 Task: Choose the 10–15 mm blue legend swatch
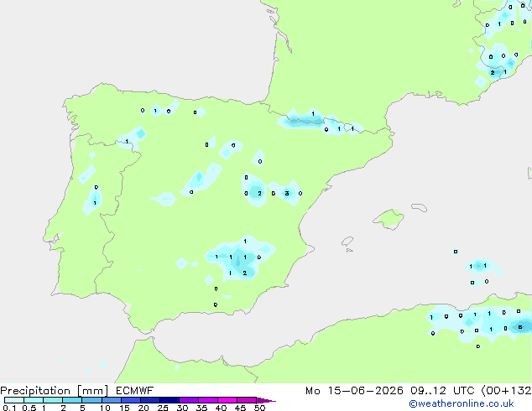[112, 400]
